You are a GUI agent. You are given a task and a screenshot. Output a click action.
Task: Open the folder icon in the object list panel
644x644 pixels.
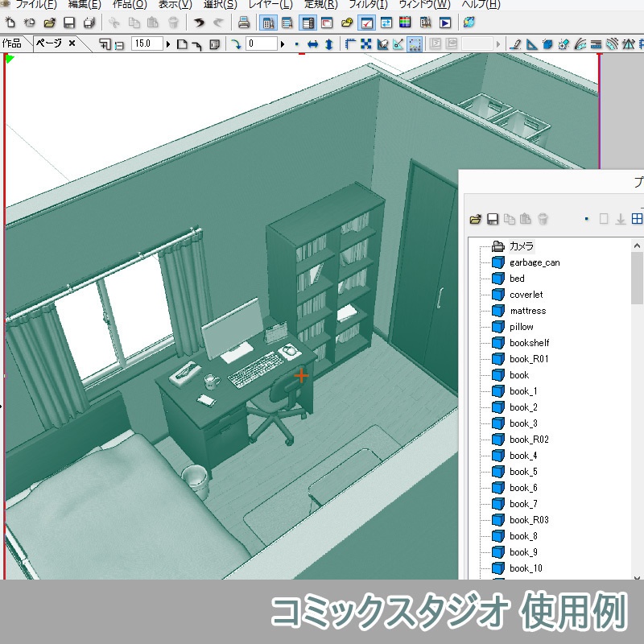(x=474, y=218)
